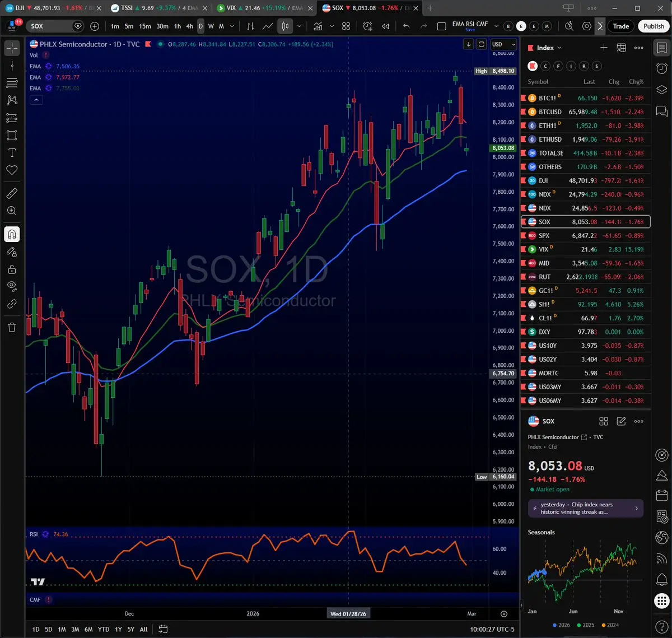Open a new browser tab
The width and height of the screenshot is (672, 638).
pos(430,8)
